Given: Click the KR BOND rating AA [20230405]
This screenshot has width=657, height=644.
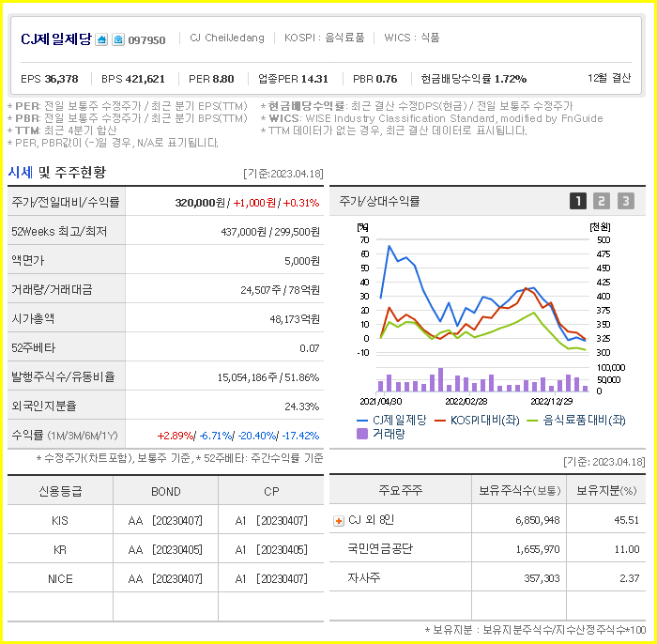Looking at the screenshot, I should [165, 550].
